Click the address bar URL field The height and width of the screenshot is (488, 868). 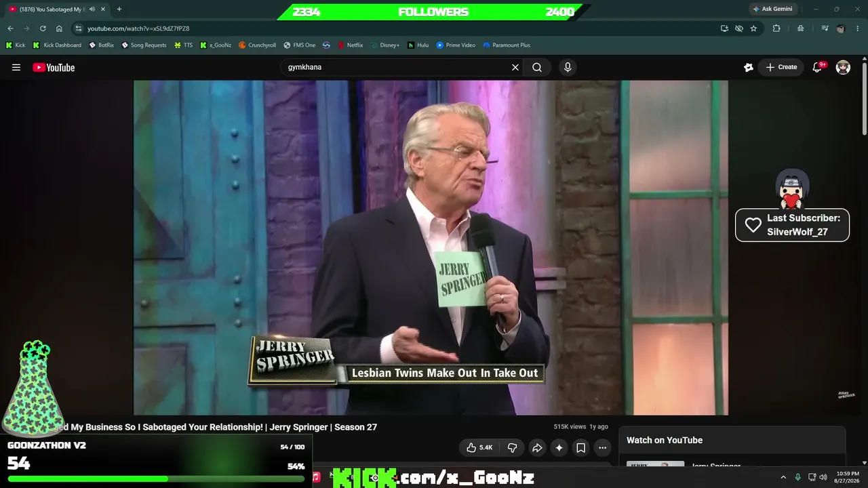pyautogui.click(x=400, y=28)
